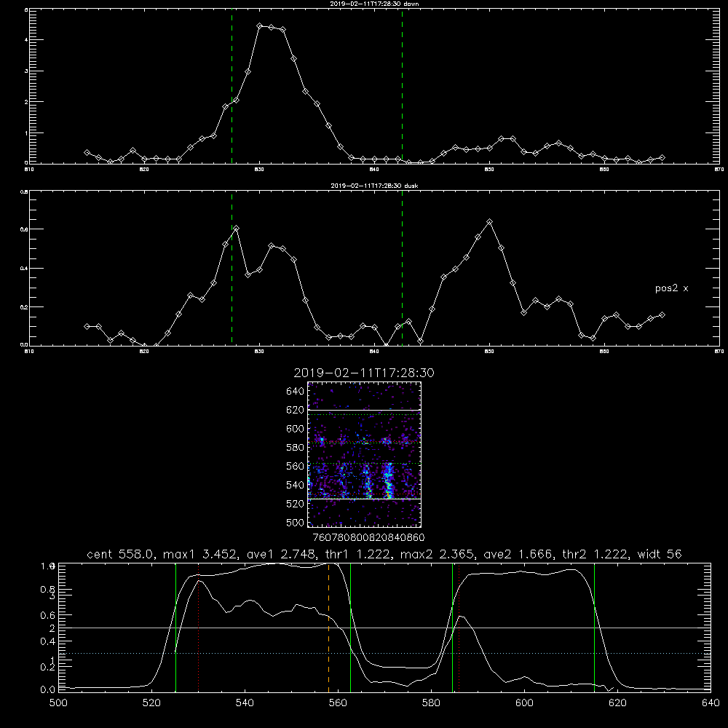Viewport: 728px width, 728px height.
Task: Click dusk plot y-axis label 0.4
Action: point(25,269)
